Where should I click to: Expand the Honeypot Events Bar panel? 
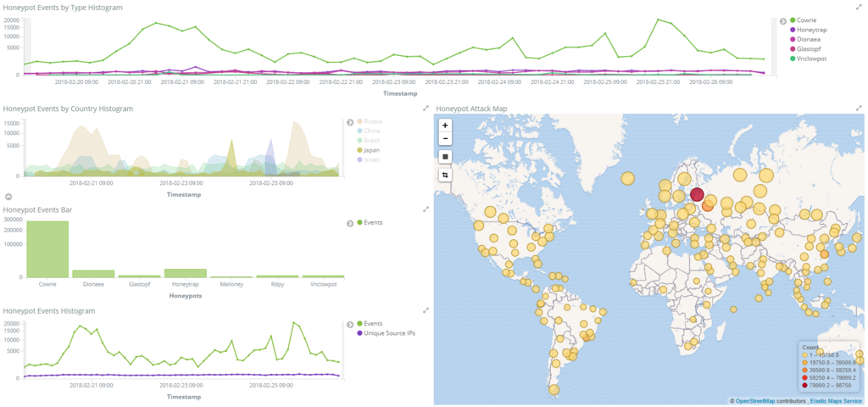(x=426, y=209)
